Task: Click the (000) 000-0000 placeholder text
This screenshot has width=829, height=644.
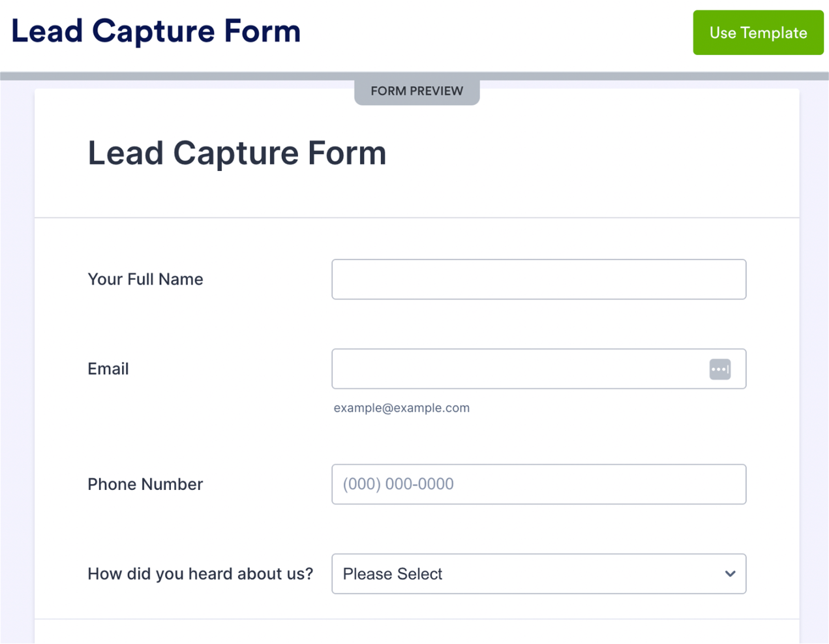Action: [x=399, y=484]
